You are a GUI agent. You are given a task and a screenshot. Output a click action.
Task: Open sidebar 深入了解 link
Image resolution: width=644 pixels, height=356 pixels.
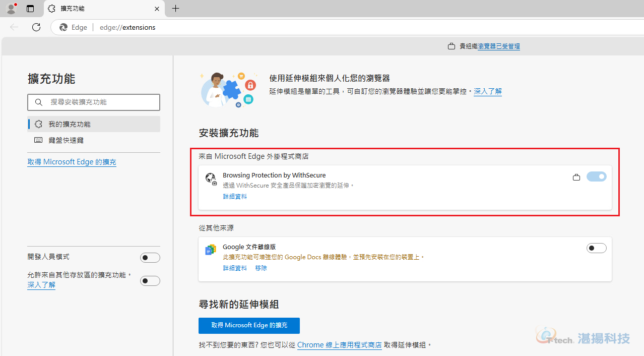point(41,285)
